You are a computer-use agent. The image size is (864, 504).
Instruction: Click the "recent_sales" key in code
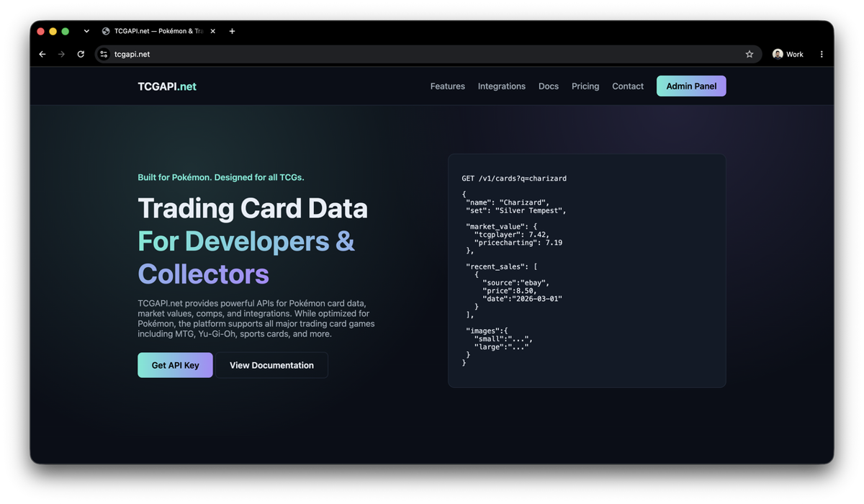point(495,267)
